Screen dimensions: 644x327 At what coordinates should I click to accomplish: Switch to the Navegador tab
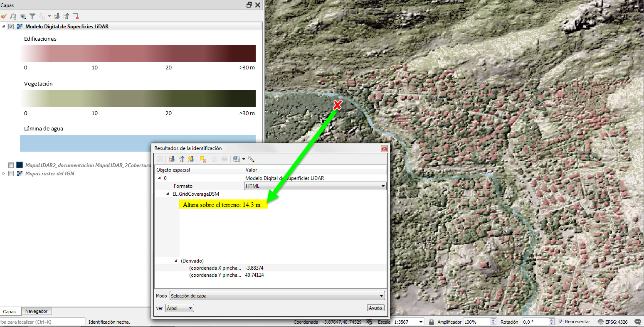37,311
